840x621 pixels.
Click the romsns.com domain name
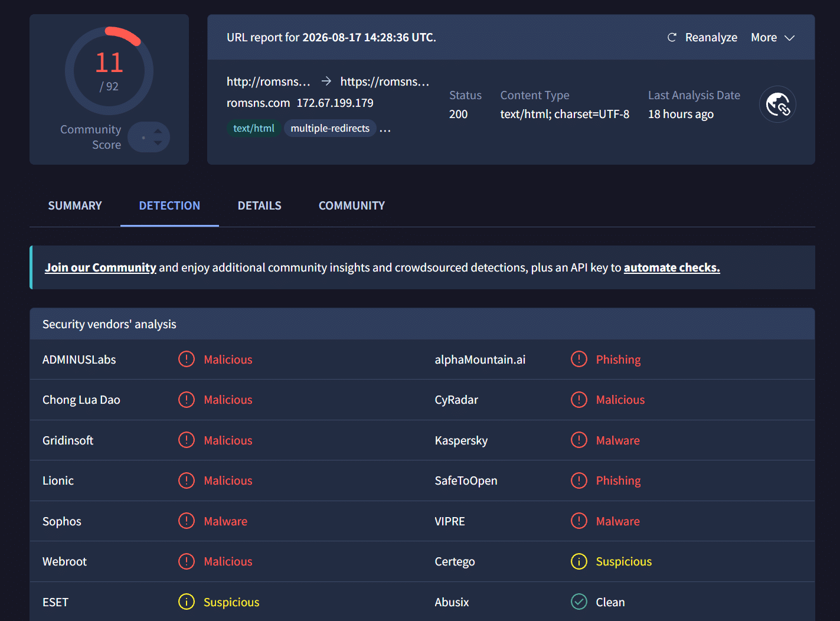tap(259, 103)
